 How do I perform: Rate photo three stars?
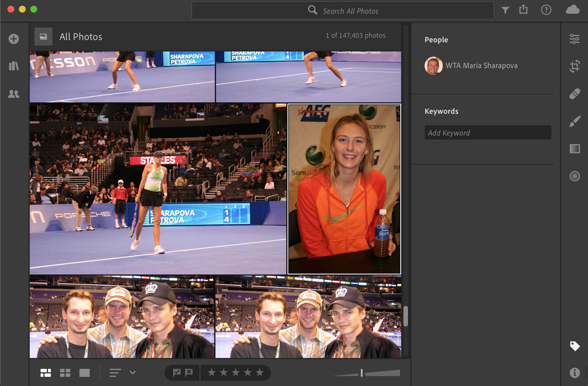[236, 373]
